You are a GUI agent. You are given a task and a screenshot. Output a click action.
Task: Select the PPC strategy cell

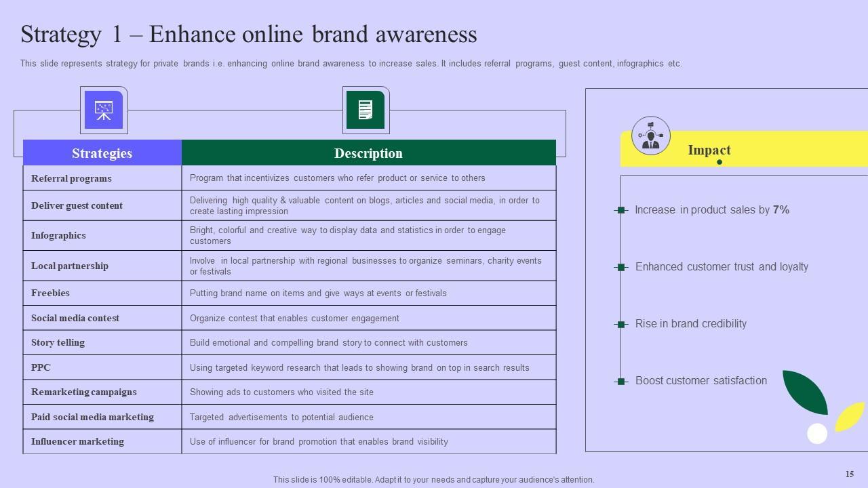tap(41, 367)
